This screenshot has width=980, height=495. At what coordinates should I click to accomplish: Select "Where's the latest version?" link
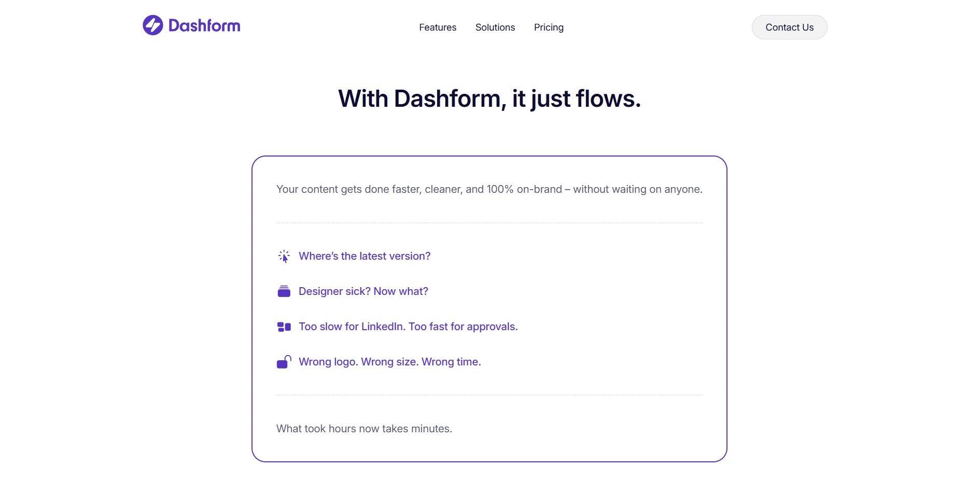coord(365,256)
